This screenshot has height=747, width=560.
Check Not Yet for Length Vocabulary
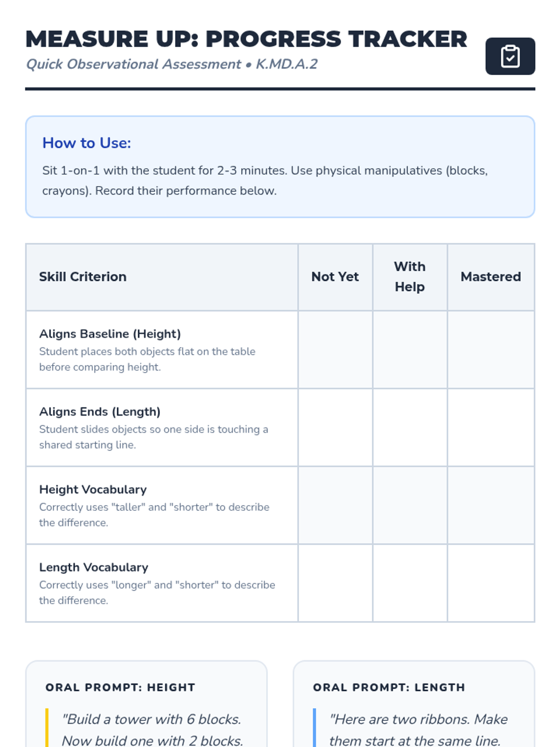tap(335, 583)
